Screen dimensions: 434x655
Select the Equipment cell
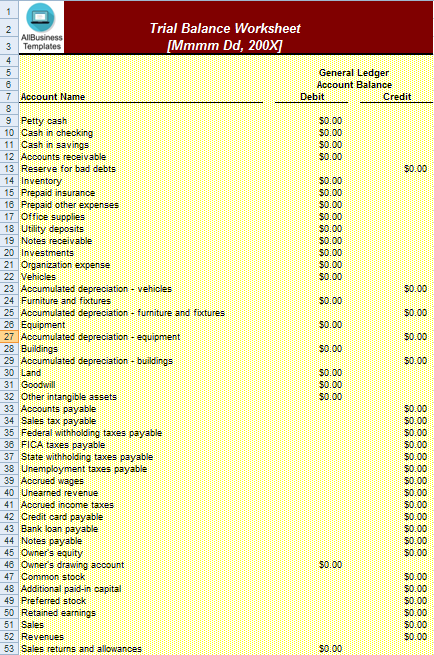(43, 325)
